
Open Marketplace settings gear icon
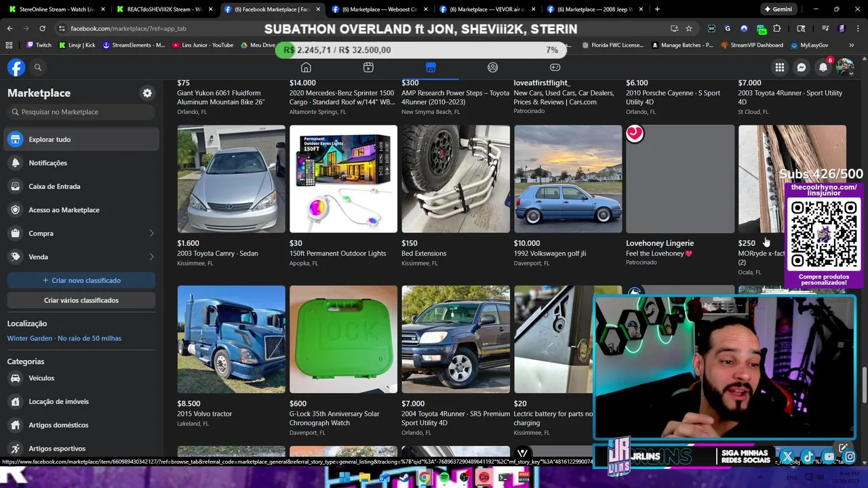tap(147, 93)
